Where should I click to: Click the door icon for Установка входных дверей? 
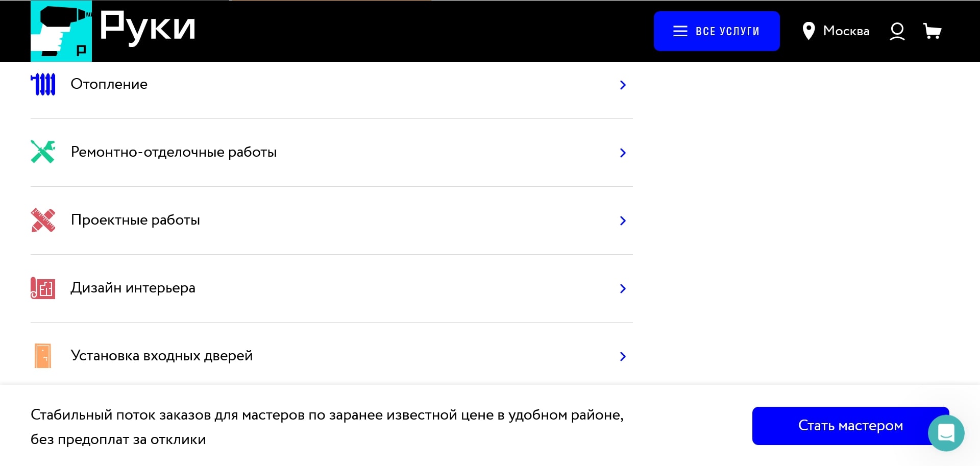43,356
